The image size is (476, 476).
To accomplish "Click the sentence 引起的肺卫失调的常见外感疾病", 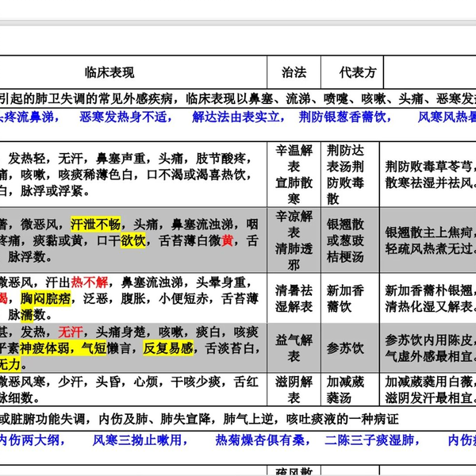I will 86,98.
